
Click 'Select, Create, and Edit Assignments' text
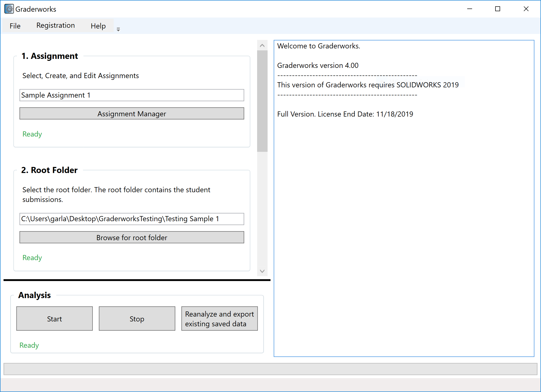[81, 76]
